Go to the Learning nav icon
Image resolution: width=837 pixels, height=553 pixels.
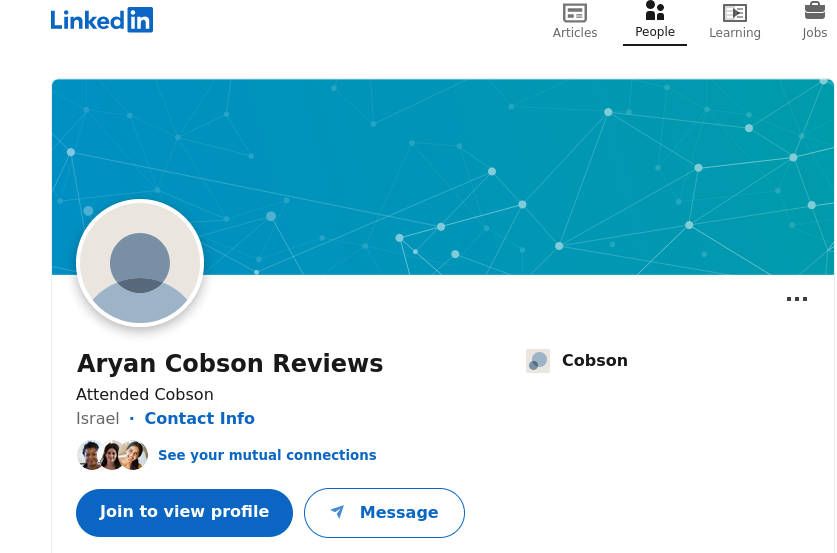click(x=735, y=13)
